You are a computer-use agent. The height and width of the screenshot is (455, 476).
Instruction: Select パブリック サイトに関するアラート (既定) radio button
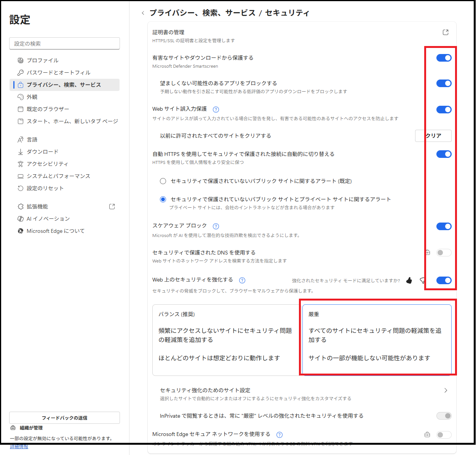tap(163, 181)
